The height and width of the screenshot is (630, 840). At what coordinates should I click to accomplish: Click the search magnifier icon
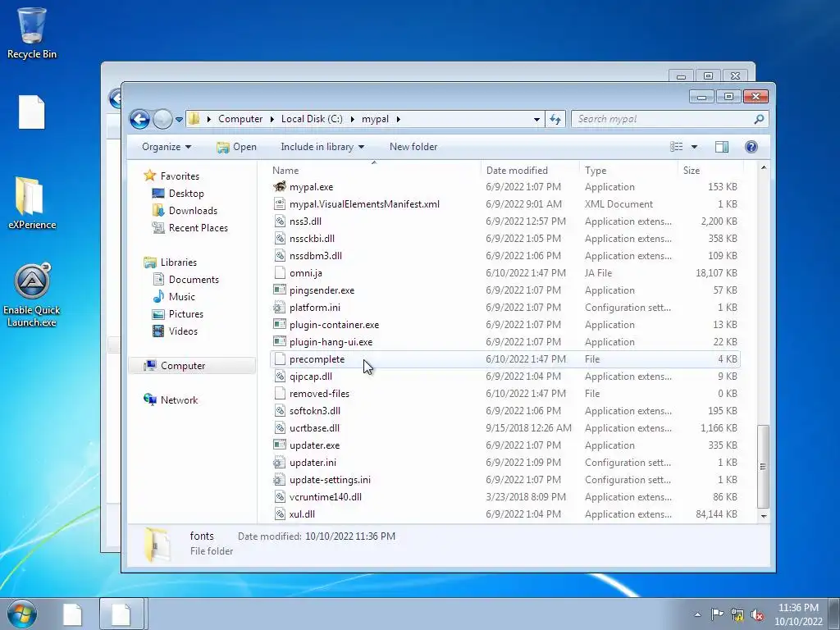coord(759,119)
